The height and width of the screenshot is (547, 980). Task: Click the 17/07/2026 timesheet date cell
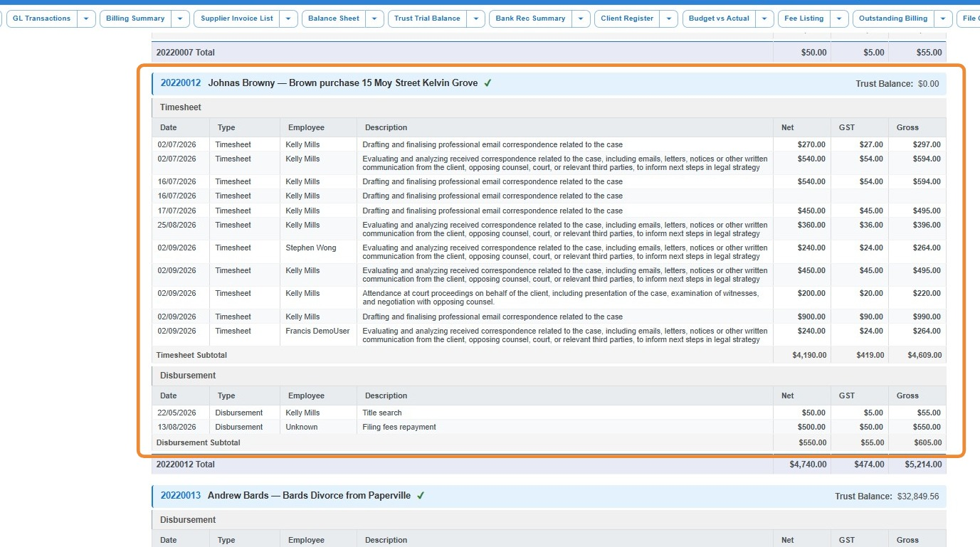coord(181,211)
